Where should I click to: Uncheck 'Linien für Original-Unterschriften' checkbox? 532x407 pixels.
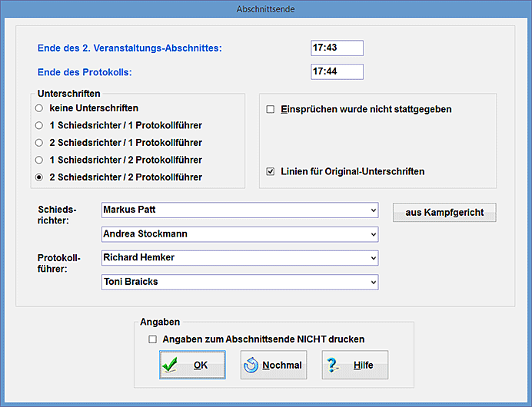tap(270, 171)
